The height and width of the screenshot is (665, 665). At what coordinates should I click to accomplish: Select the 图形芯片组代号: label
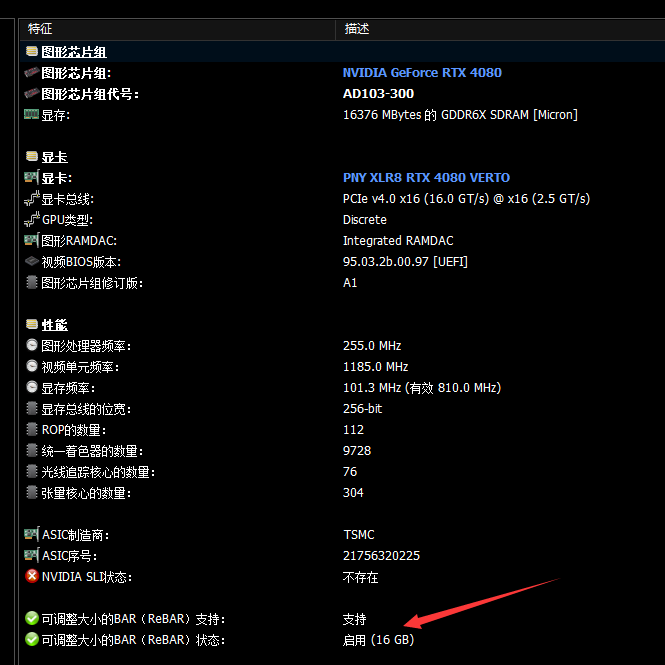(x=90, y=94)
